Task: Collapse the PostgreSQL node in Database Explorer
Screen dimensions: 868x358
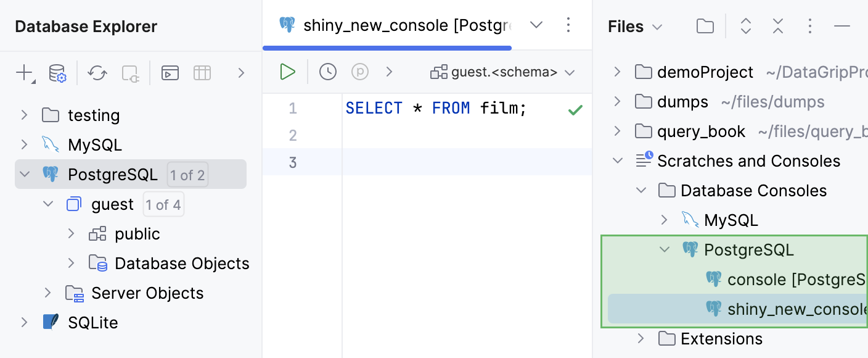Action: [x=23, y=174]
